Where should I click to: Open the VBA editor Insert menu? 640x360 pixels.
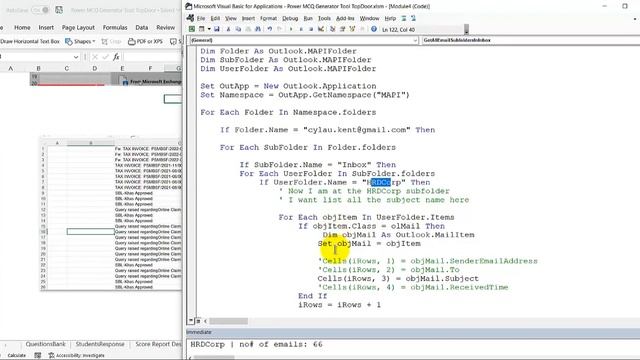248,18
